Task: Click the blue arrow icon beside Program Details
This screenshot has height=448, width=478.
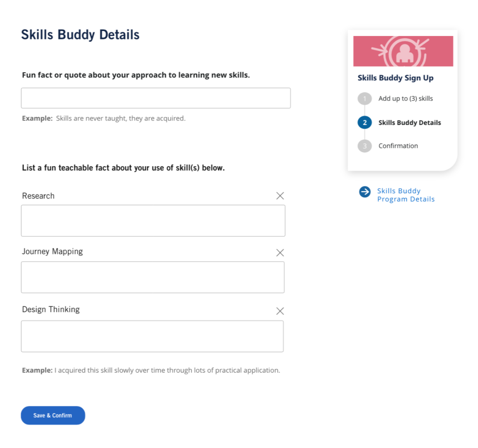Action: pyautogui.click(x=365, y=192)
